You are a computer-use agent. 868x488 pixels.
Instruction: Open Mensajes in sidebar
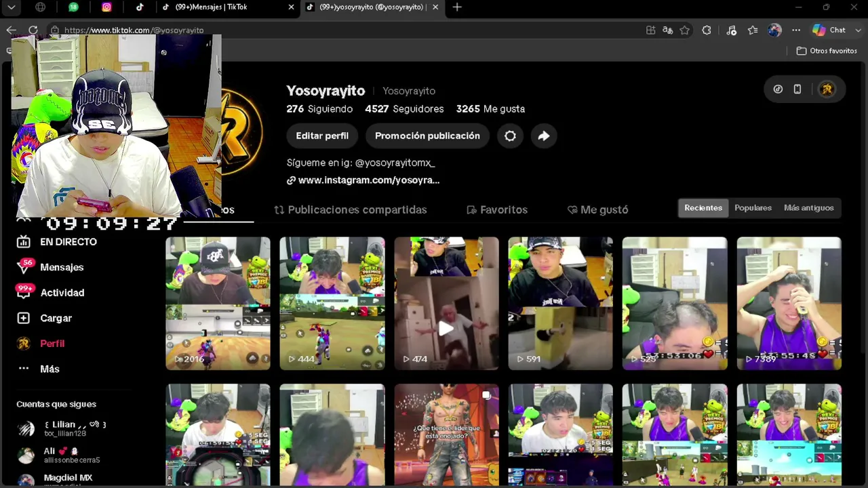point(50,267)
